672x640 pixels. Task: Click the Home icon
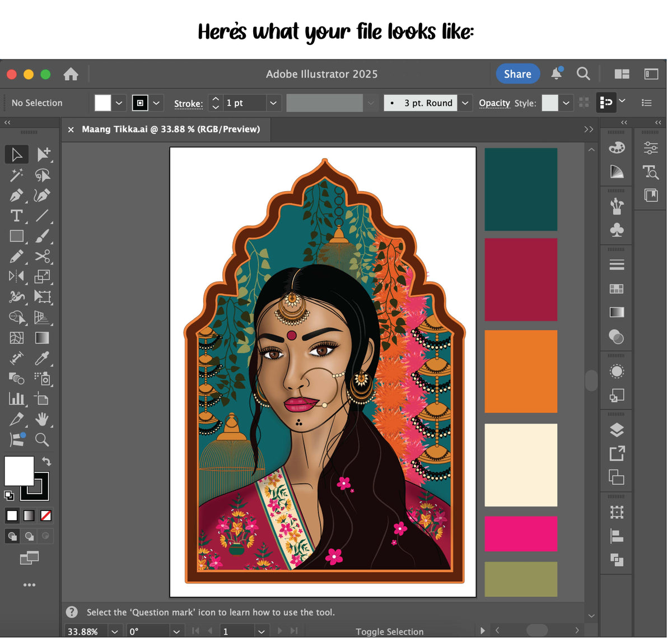pyautogui.click(x=71, y=74)
